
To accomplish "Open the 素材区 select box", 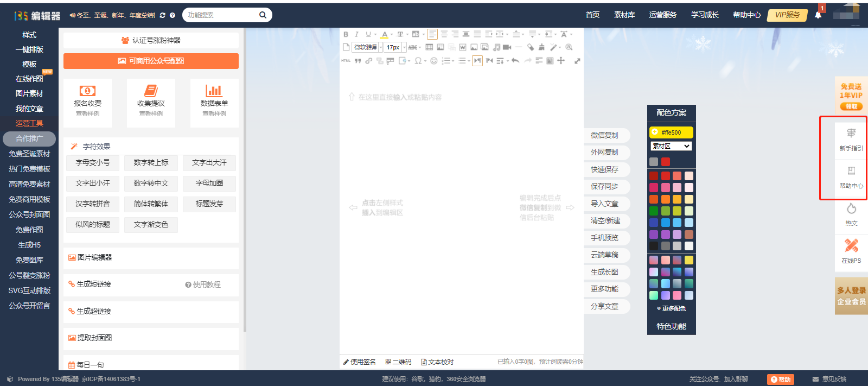I will coord(671,146).
